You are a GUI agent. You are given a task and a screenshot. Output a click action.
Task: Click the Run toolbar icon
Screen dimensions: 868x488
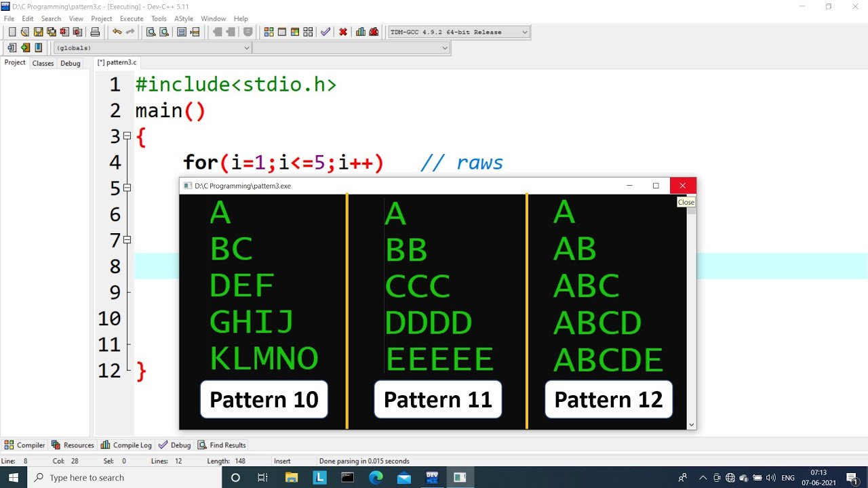coord(282,32)
